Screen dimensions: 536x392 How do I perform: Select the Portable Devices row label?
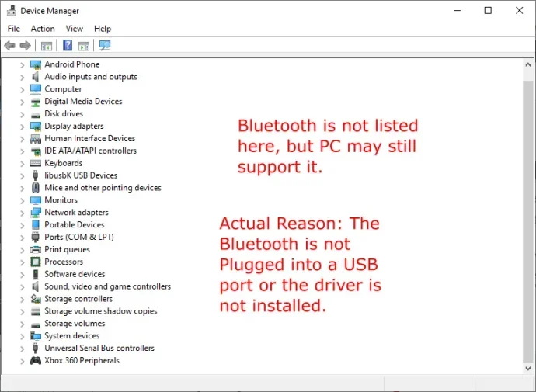click(75, 224)
